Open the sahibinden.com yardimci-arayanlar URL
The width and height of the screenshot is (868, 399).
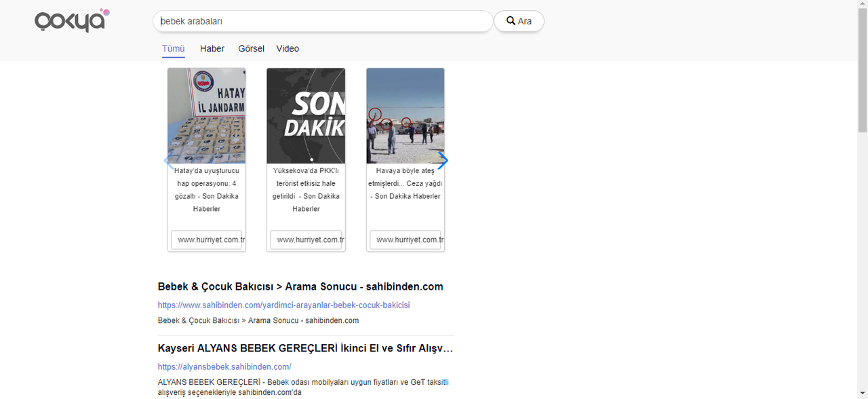tap(283, 305)
